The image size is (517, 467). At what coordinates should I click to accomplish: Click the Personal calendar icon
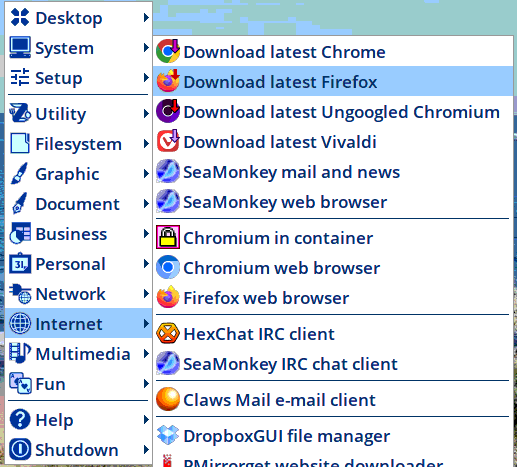point(20,263)
